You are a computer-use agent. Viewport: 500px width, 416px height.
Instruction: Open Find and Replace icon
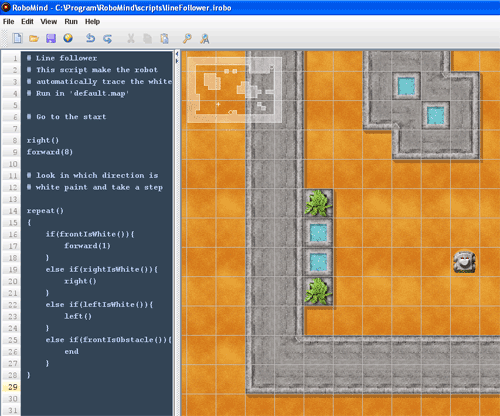click(x=204, y=39)
